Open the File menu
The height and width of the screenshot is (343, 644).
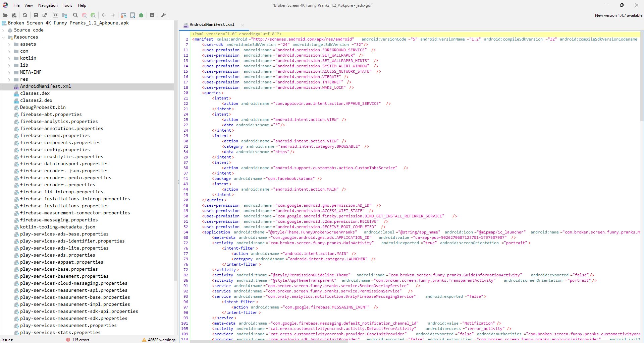16,5
